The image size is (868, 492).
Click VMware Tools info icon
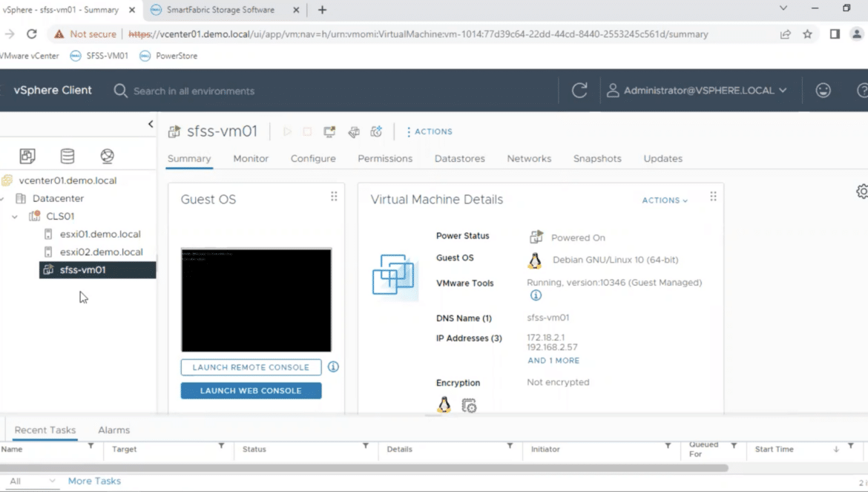(536, 295)
